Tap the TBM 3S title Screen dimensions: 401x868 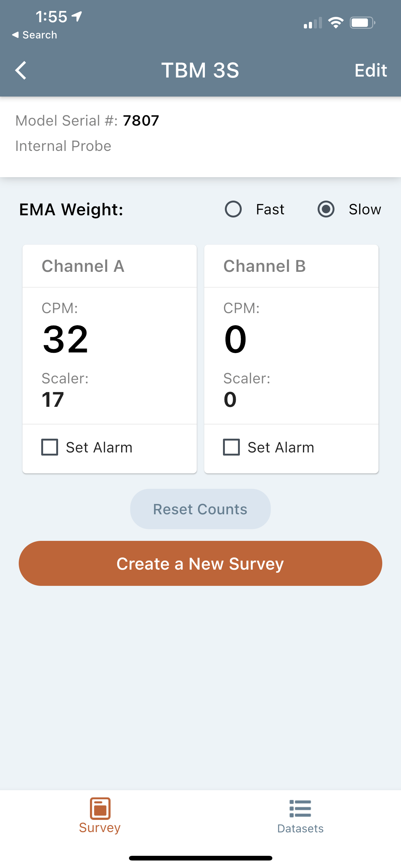[x=200, y=70]
